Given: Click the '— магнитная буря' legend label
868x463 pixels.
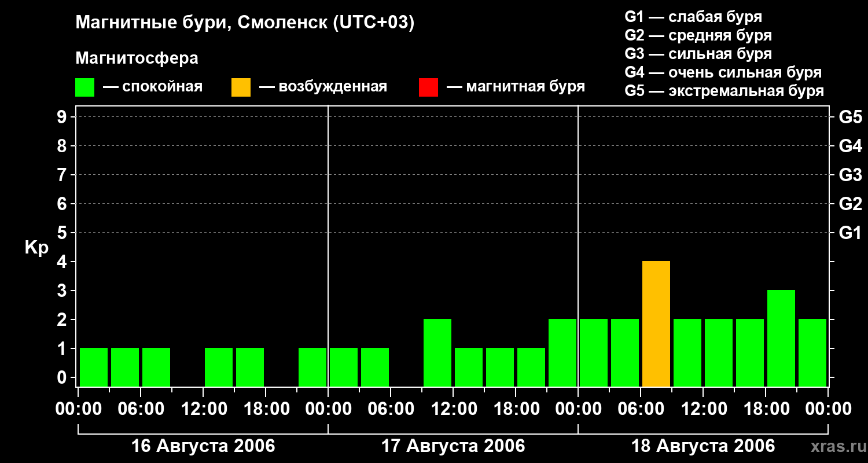Looking at the screenshot, I should [x=516, y=87].
